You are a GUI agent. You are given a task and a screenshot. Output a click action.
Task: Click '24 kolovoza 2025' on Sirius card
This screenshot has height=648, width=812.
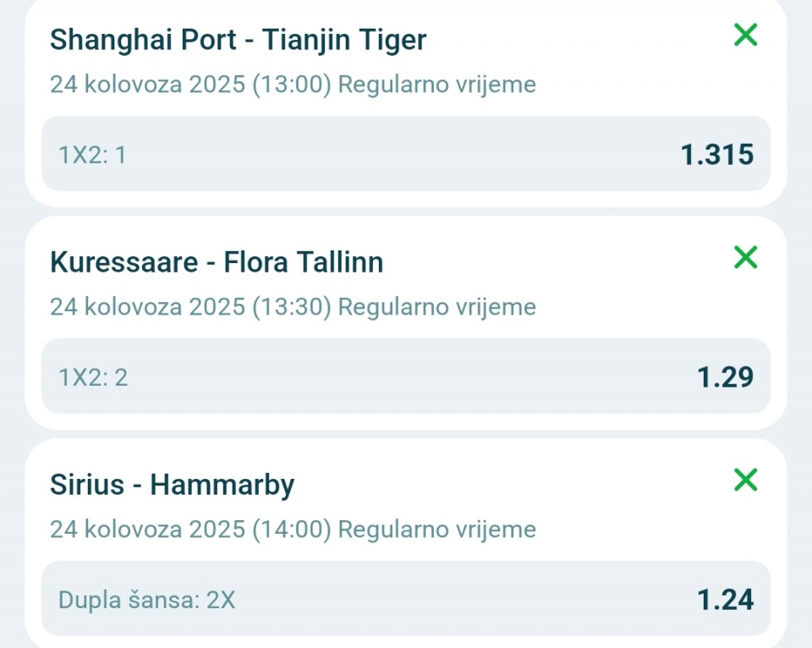click(146, 530)
